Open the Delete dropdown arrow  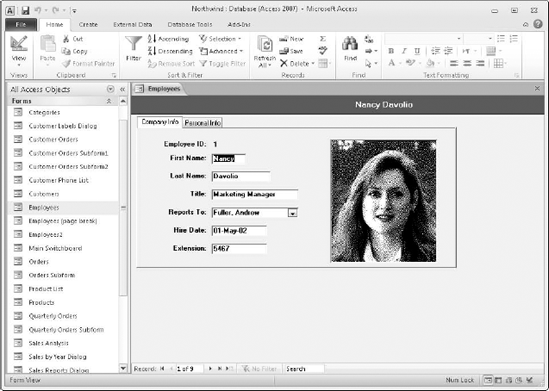[x=313, y=63]
